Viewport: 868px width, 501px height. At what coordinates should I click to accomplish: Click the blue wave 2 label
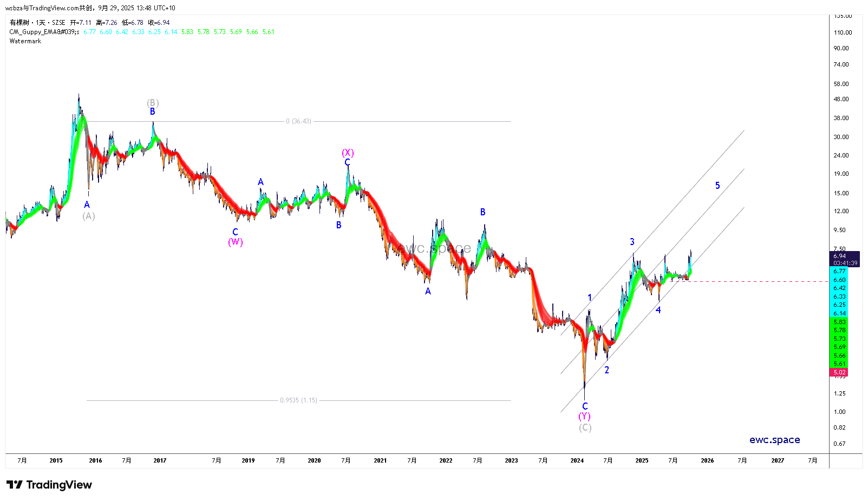point(606,370)
